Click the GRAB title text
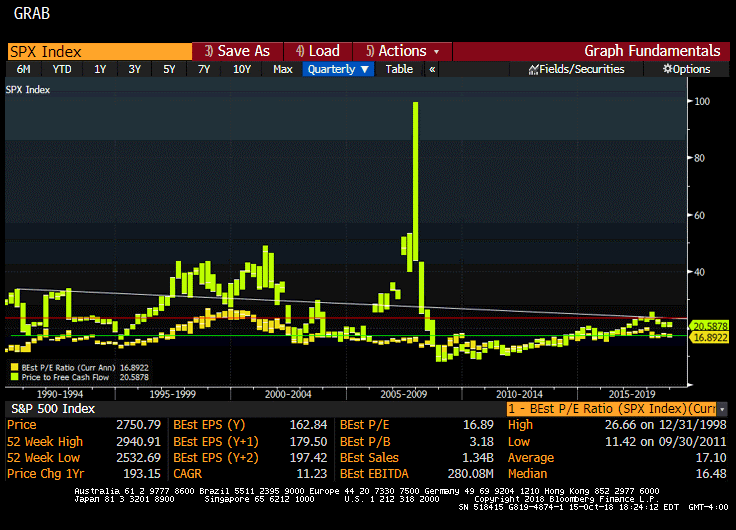 (x=31, y=13)
